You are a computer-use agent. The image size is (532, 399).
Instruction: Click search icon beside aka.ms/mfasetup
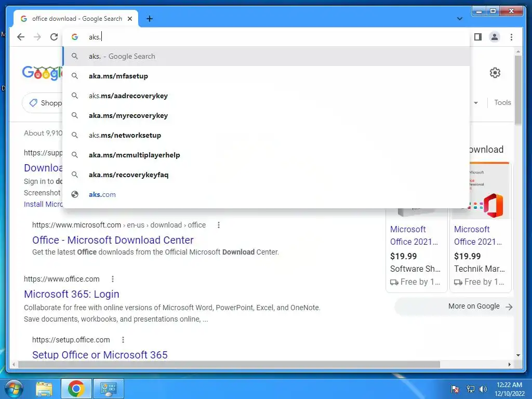pyautogui.click(x=75, y=76)
